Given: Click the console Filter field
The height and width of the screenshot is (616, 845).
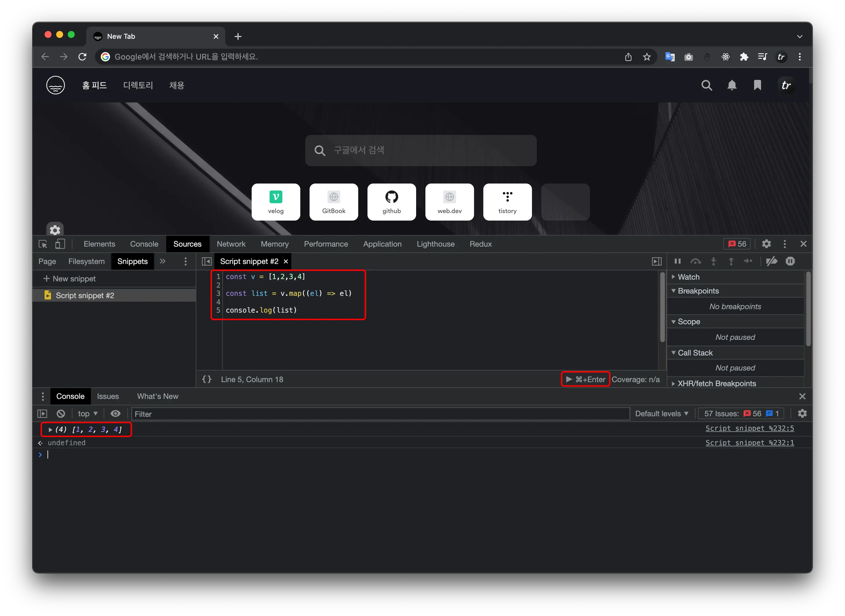Looking at the screenshot, I should coord(381,414).
